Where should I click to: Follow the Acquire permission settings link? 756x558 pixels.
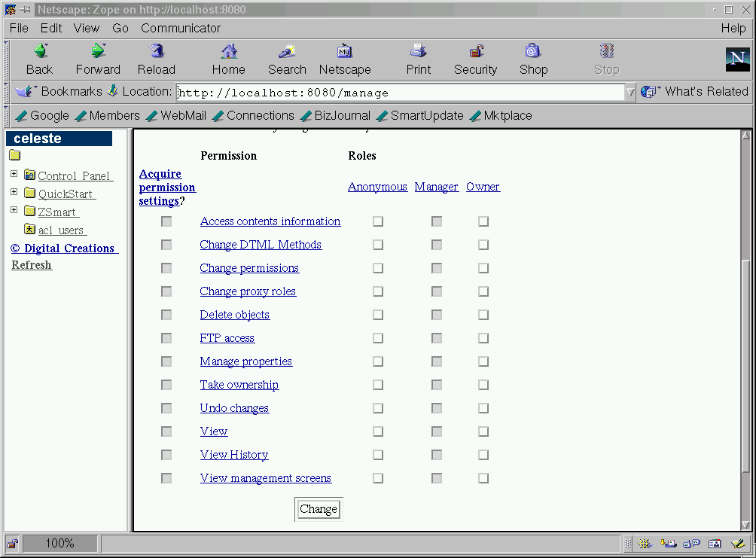coord(167,187)
